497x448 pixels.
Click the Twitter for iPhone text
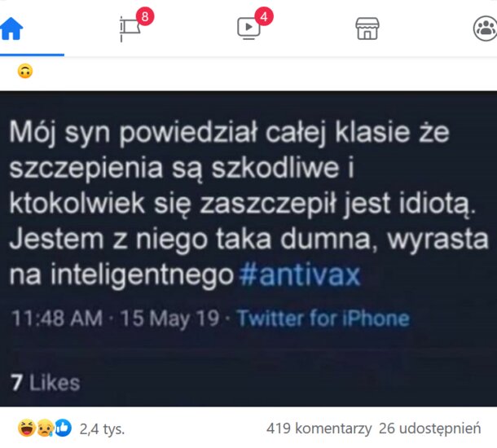(x=323, y=318)
